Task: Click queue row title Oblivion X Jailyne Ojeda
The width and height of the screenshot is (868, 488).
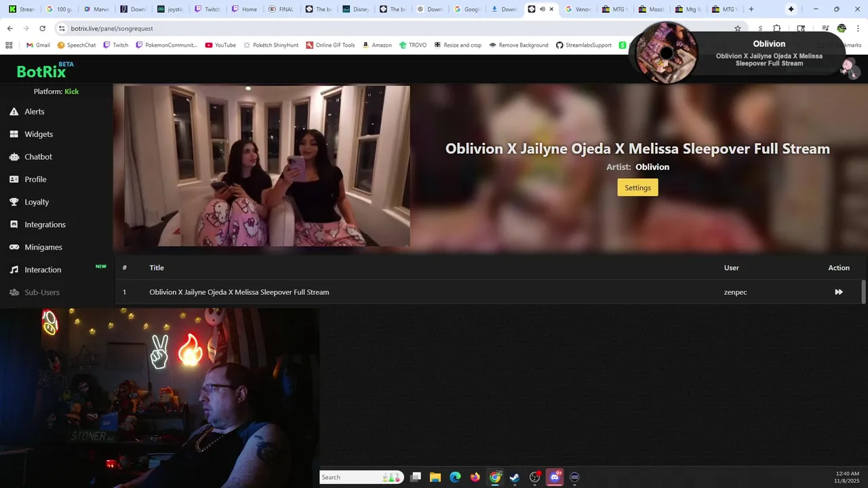Action: click(239, 292)
